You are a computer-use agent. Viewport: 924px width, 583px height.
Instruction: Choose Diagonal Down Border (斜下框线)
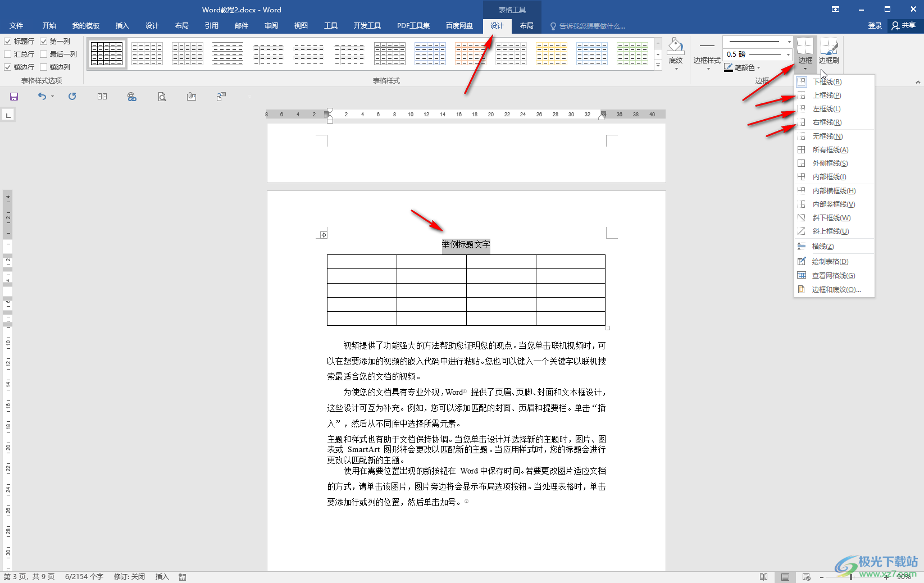(x=834, y=218)
